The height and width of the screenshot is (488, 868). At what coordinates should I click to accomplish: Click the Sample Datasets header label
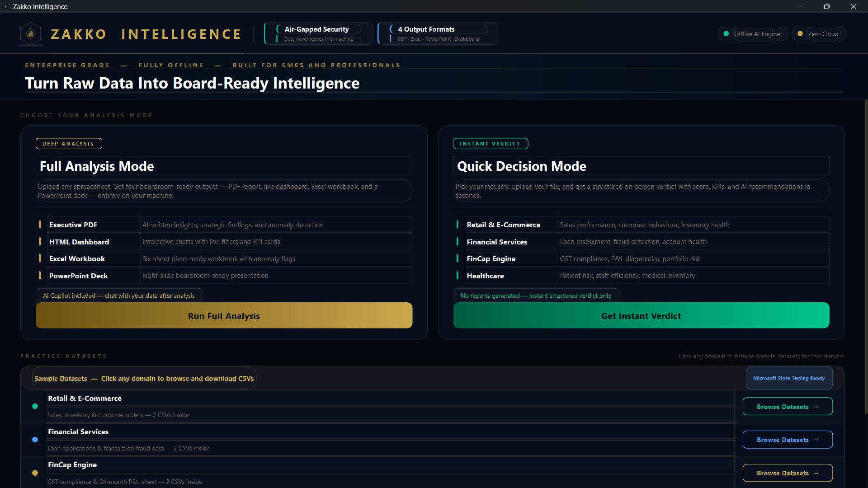[144, 378]
